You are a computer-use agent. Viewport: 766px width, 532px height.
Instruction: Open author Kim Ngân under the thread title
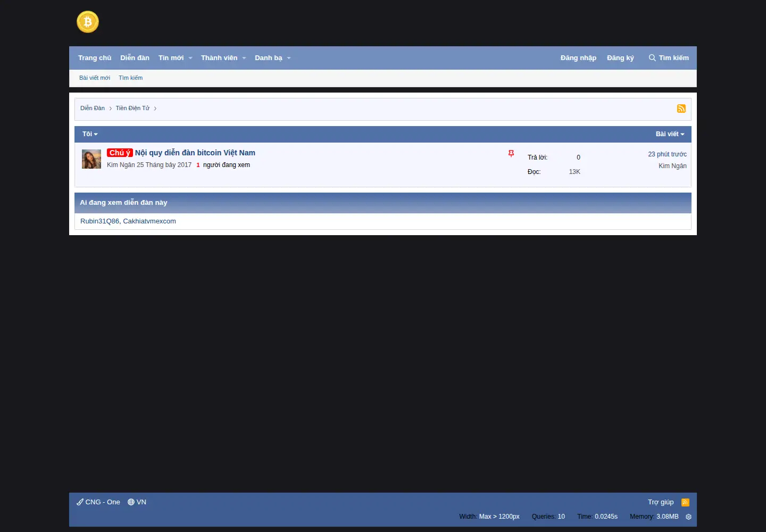pos(121,165)
